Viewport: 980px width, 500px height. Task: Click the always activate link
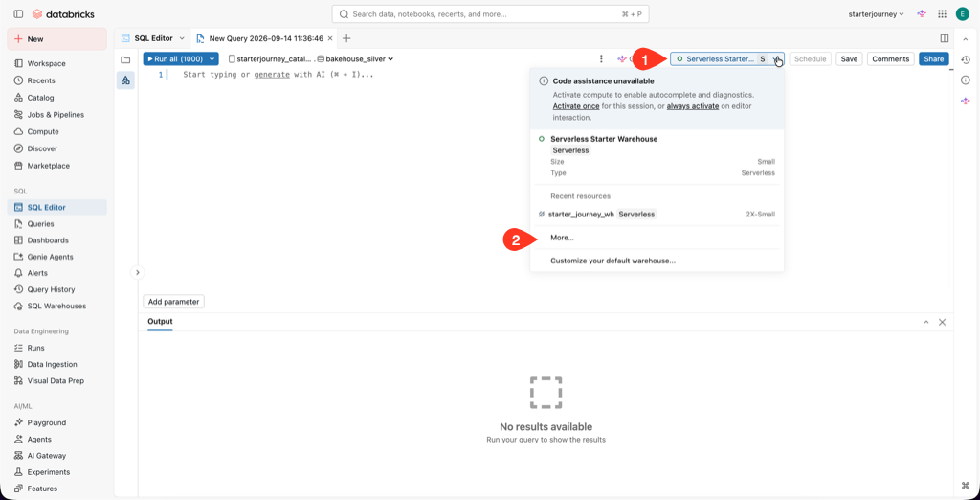coord(693,106)
